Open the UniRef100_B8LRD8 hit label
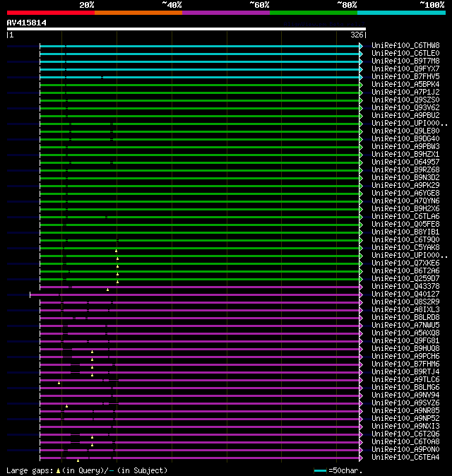This screenshot has width=452, height=476. point(405,318)
